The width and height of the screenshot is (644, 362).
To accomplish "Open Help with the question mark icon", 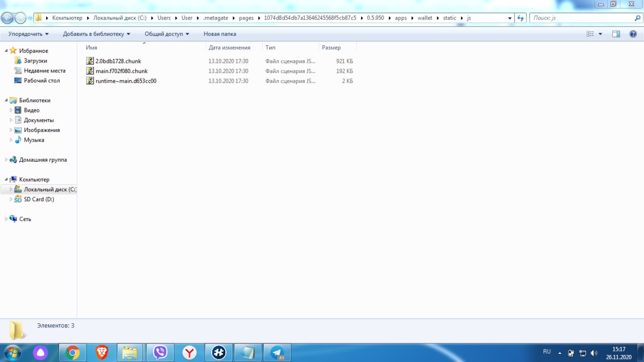I will point(633,34).
